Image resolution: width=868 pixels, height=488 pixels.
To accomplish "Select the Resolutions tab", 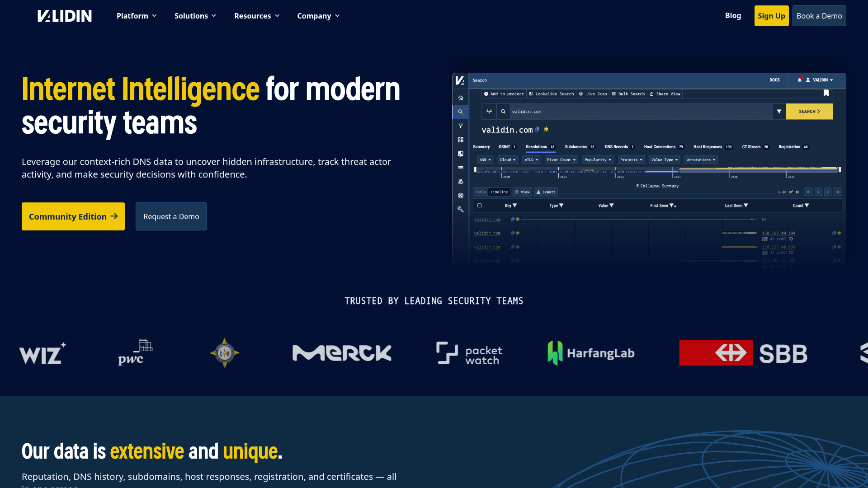I will (540, 147).
